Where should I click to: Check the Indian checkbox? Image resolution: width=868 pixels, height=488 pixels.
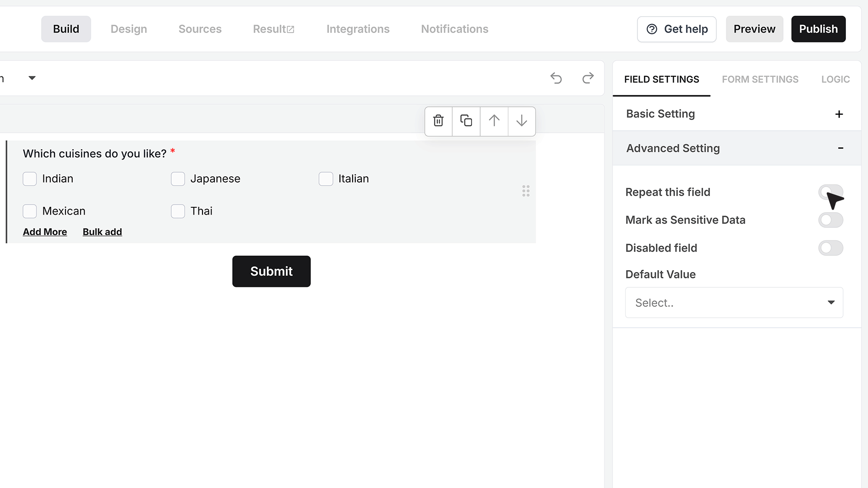click(x=30, y=179)
